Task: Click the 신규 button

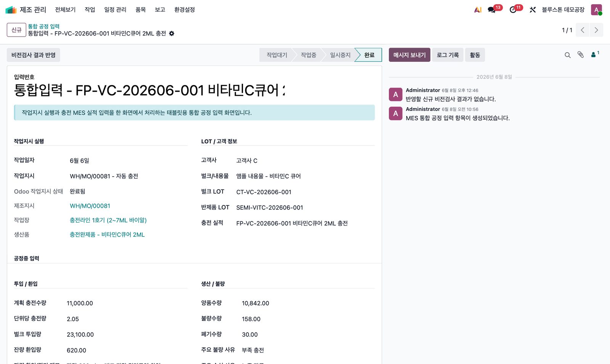Action: point(16,30)
